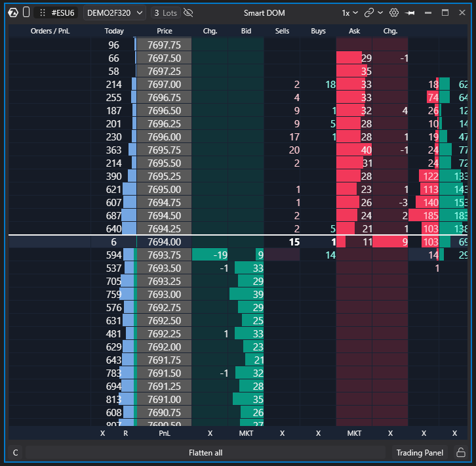Click the Ask column MKT button
Image resolution: width=476 pixels, height=466 pixels.
click(354, 433)
